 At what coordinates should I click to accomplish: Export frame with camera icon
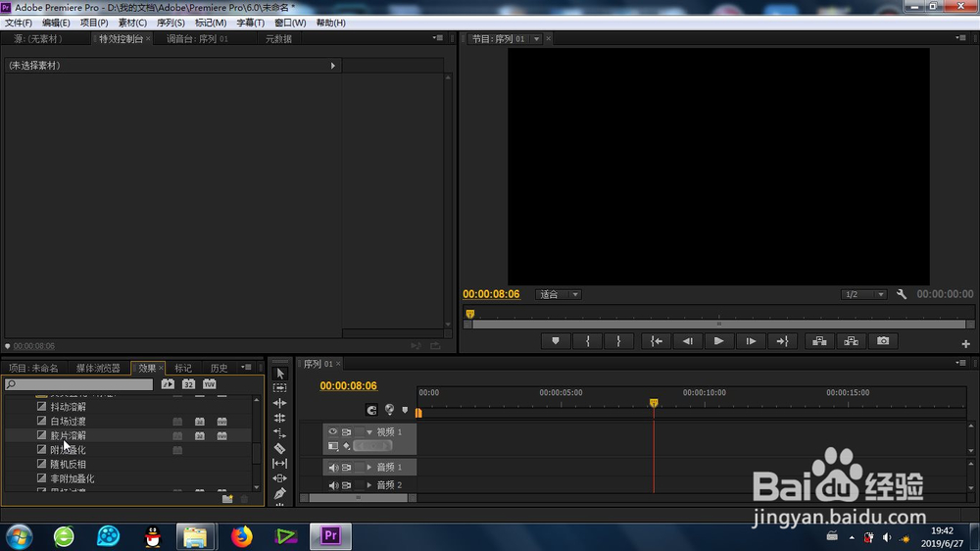click(x=883, y=341)
